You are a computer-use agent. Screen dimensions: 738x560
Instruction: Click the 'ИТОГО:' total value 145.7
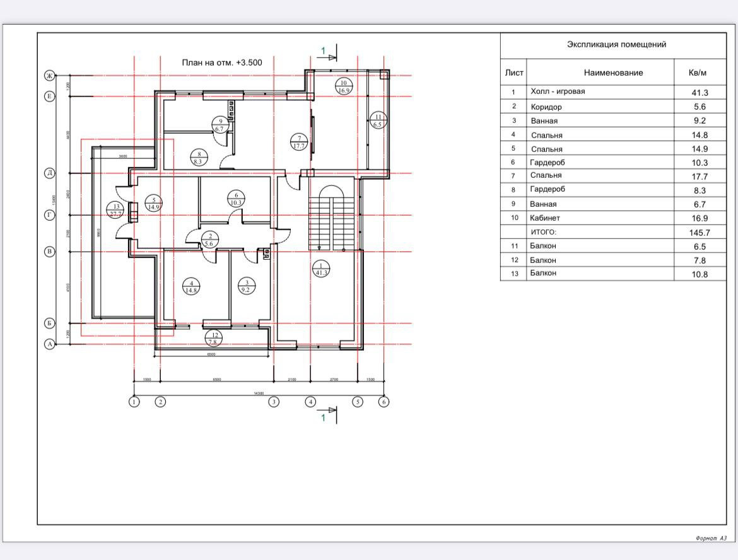pos(700,233)
